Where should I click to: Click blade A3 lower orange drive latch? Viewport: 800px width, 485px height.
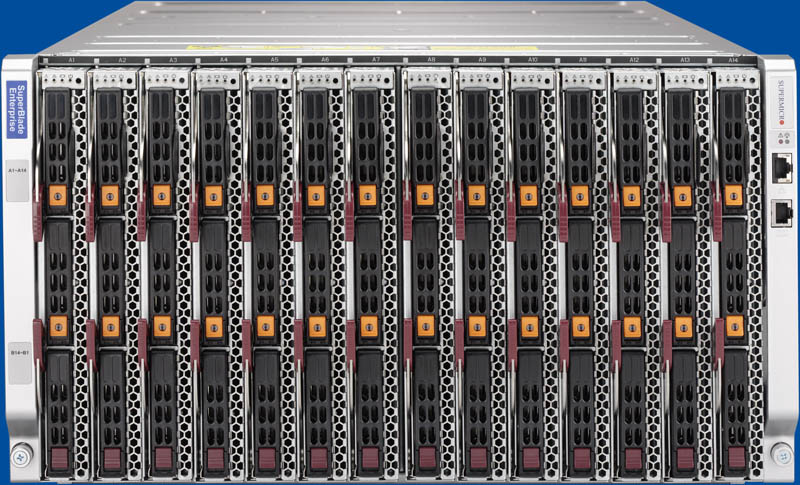pyautogui.click(x=162, y=326)
